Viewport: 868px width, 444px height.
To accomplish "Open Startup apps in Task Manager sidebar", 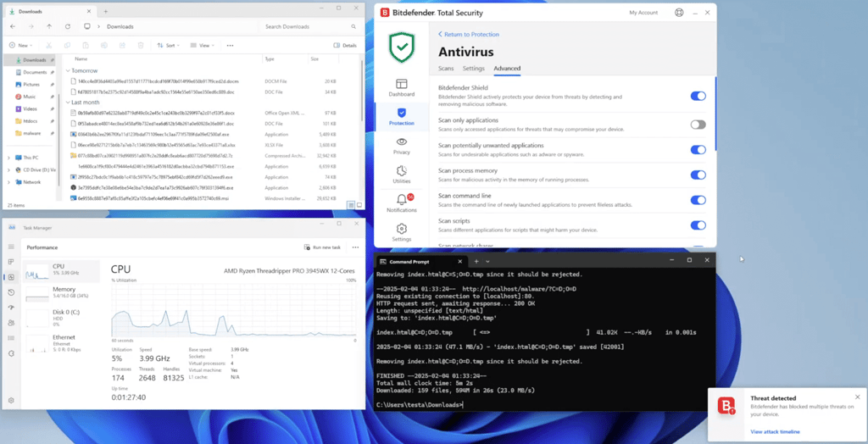I will click(11, 308).
